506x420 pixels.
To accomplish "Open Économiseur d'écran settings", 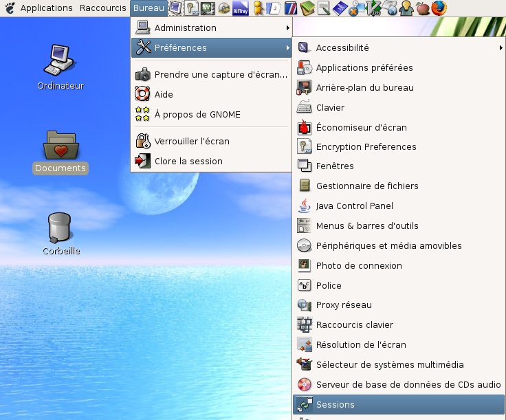I will point(399,127).
